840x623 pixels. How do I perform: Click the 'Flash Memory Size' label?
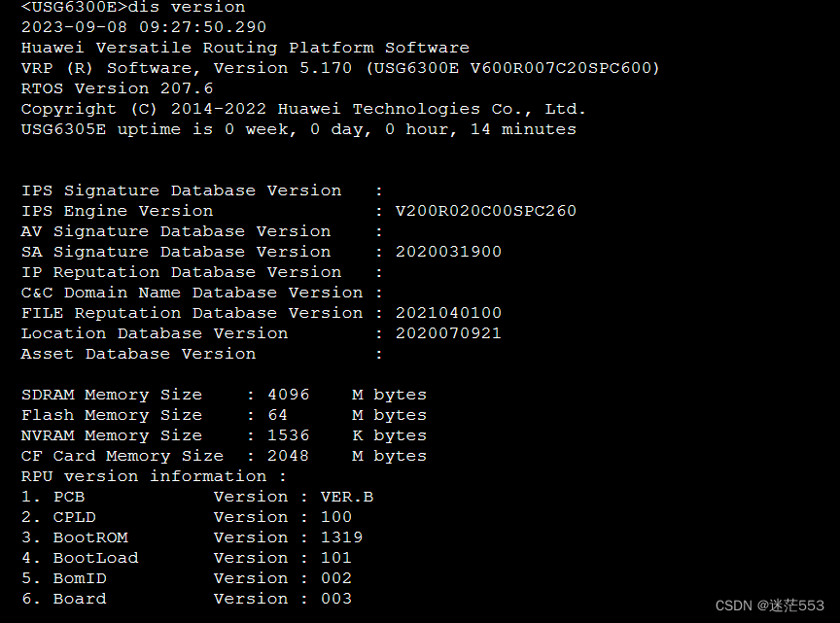[x=112, y=415]
